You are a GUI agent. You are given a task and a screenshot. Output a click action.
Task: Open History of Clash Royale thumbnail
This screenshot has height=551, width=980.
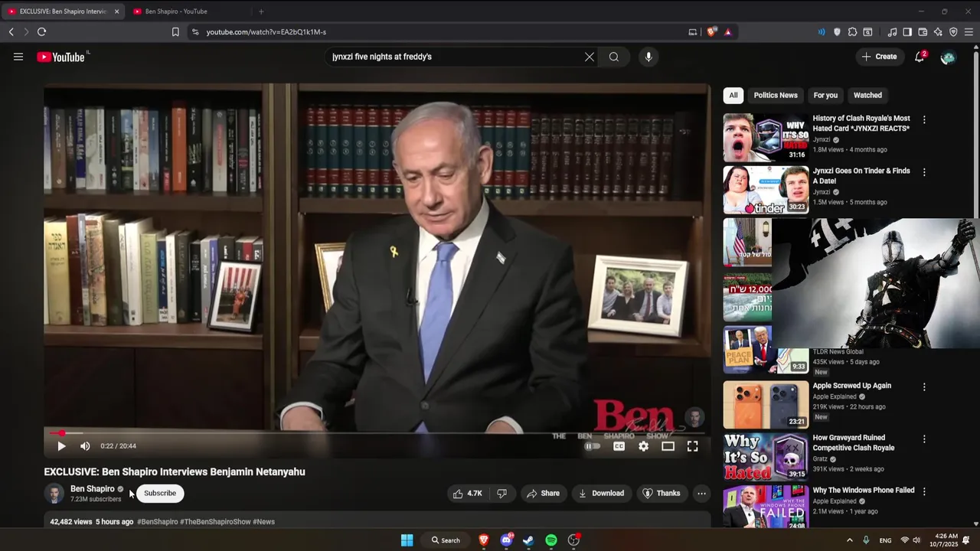pos(766,138)
